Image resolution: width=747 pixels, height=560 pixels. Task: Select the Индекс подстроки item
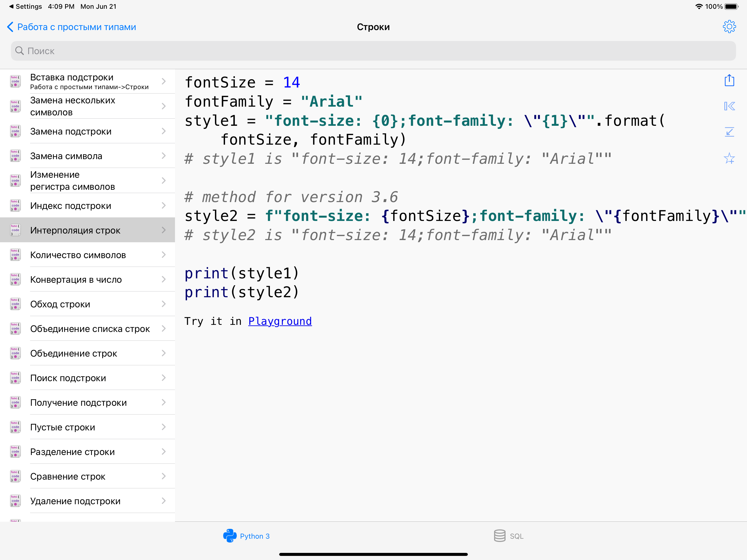click(87, 205)
